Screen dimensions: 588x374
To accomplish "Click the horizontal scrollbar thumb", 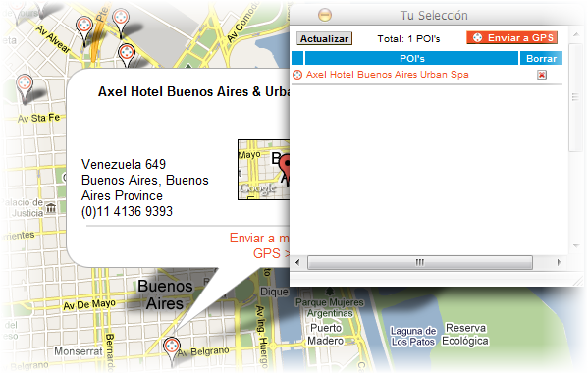I will point(419,262).
